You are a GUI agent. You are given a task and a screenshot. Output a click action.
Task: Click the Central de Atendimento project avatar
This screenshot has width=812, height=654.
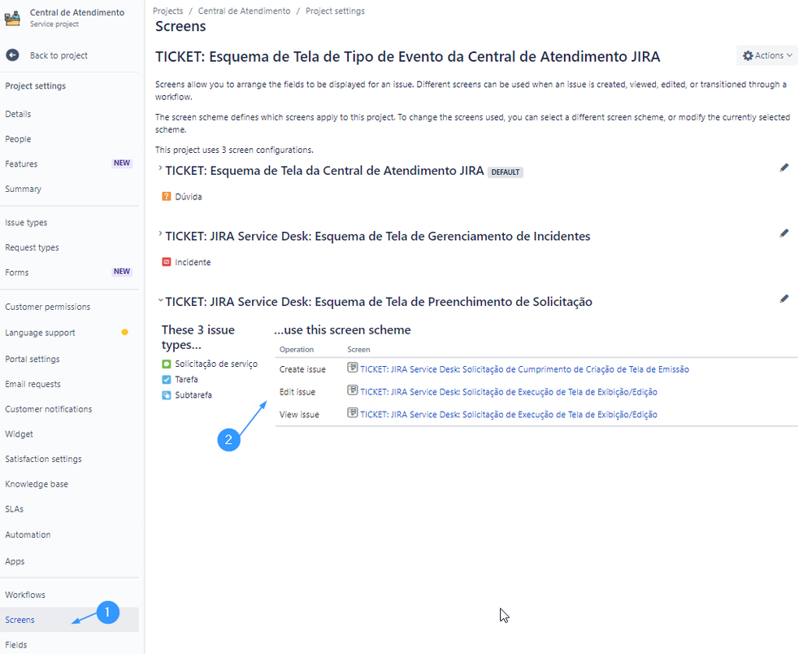[13, 17]
